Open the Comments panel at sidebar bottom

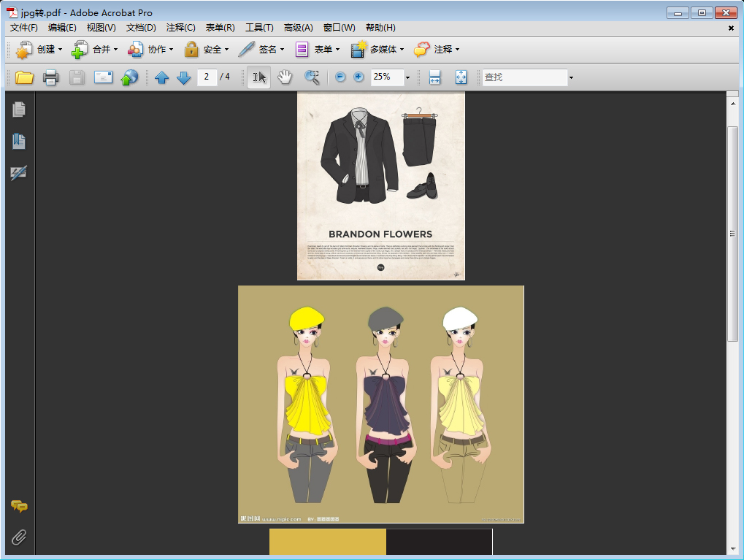(x=19, y=507)
